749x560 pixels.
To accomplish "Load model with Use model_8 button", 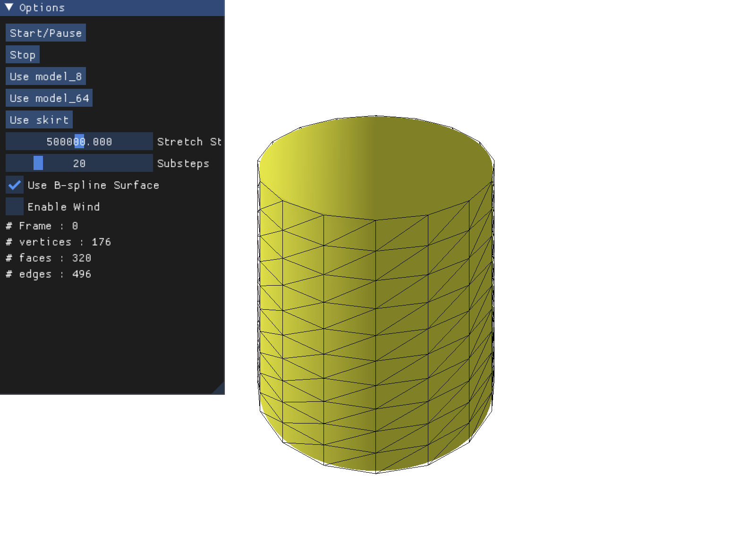I will 46,76.
